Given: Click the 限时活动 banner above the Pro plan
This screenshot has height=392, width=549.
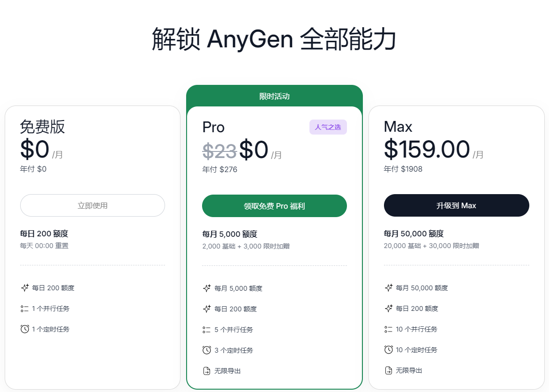Looking at the screenshot, I should coord(274,96).
